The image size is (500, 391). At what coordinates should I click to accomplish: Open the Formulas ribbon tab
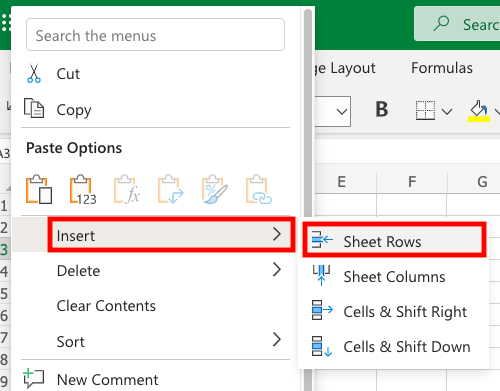click(x=442, y=68)
